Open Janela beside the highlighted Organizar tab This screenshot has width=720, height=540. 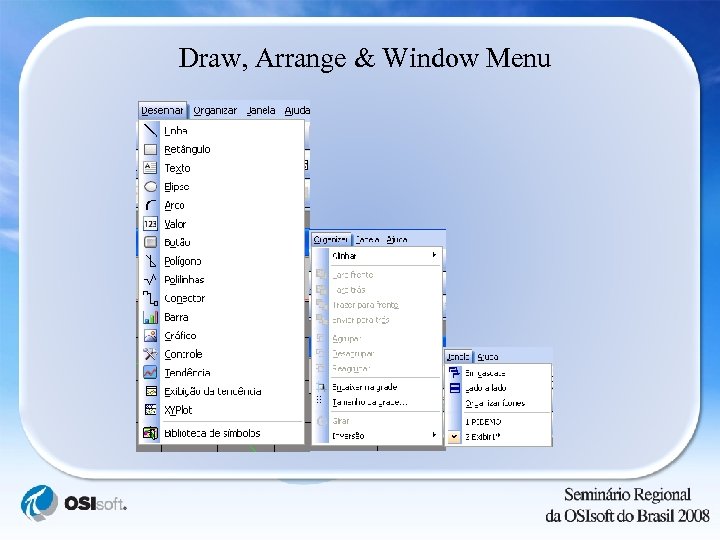(367, 240)
